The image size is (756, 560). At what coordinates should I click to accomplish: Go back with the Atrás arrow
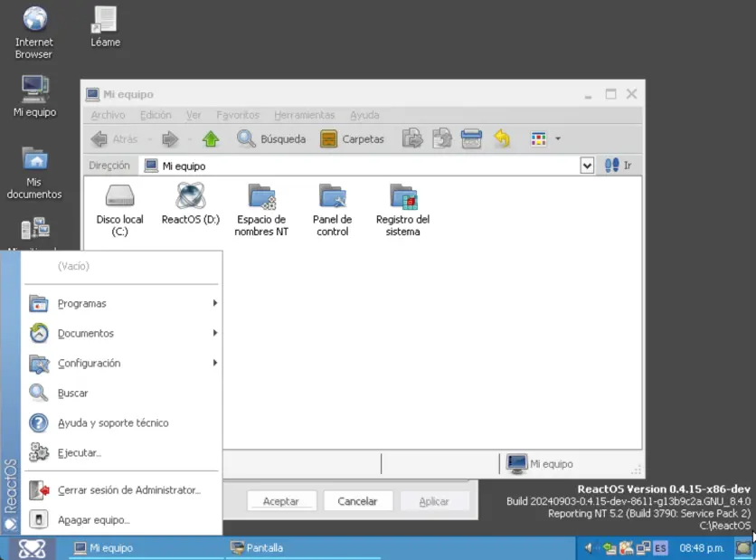pos(114,139)
